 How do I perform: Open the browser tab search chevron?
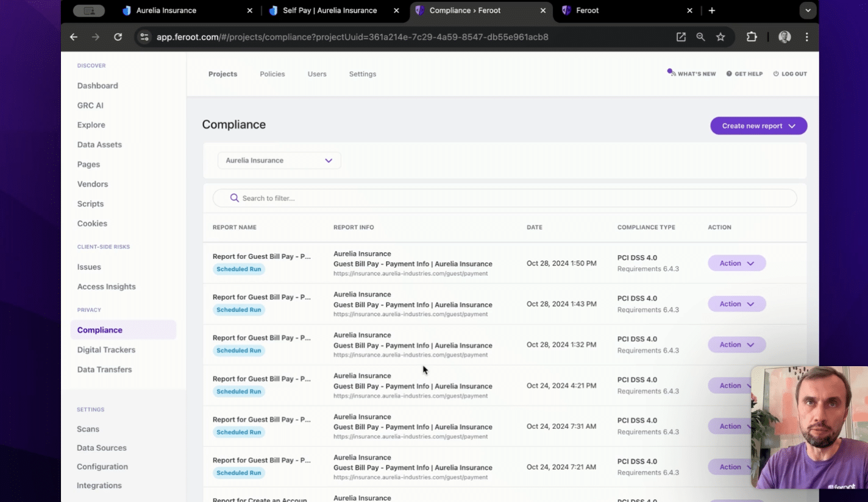coord(808,10)
